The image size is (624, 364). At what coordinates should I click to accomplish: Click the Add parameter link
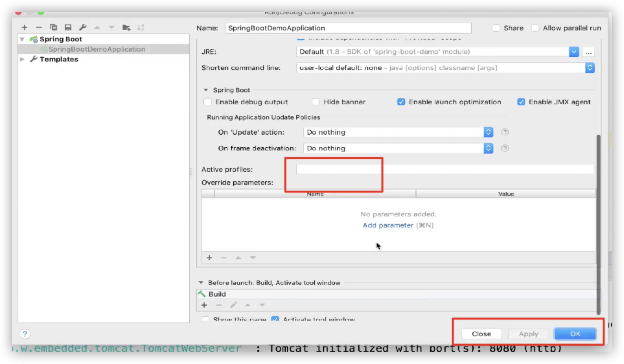(x=388, y=225)
